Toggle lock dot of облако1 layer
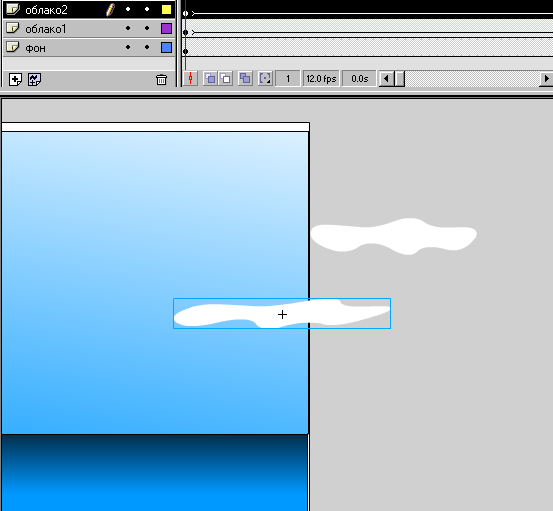553x511 pixels. pos(147,28)
